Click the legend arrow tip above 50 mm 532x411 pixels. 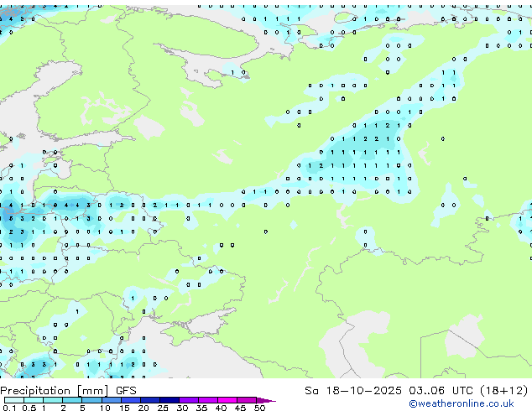pyautogui.click(x=266, y=401)
